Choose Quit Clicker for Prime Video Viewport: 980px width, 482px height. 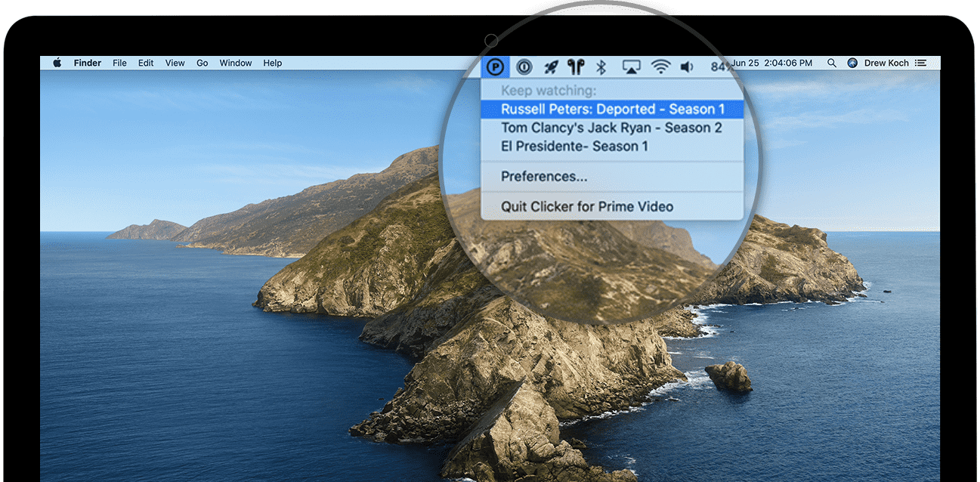pyautogui.click(x=612, y=206)
